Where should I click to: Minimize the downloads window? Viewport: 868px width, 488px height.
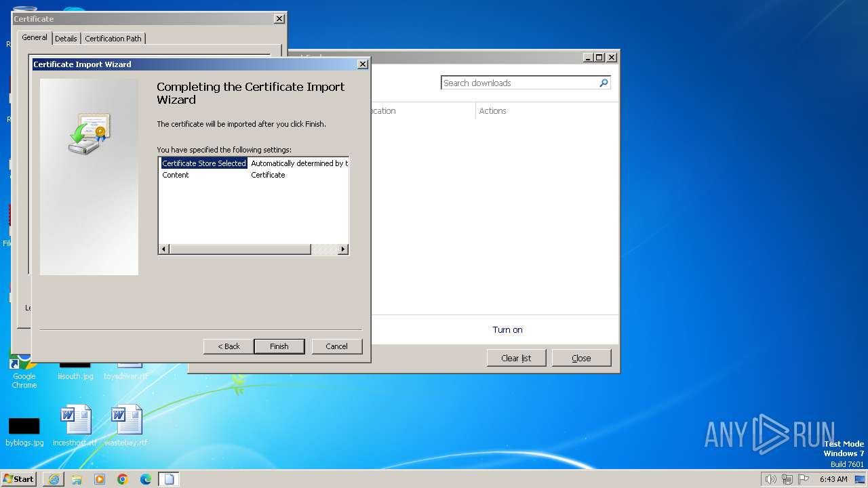tap(588, 58)
